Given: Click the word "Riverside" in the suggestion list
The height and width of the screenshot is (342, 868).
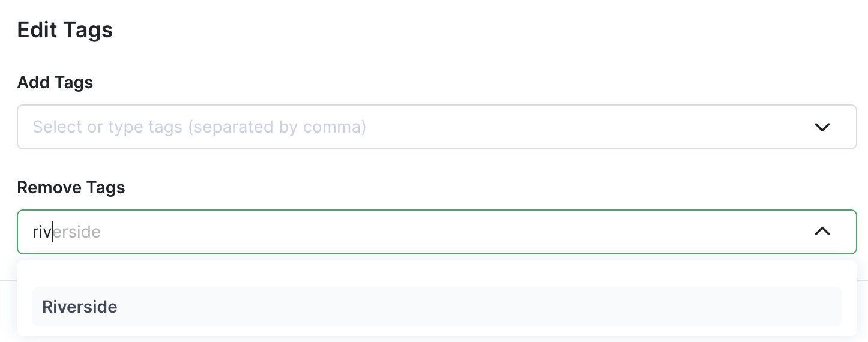Looking at the screenshot, I should (80, 307).
